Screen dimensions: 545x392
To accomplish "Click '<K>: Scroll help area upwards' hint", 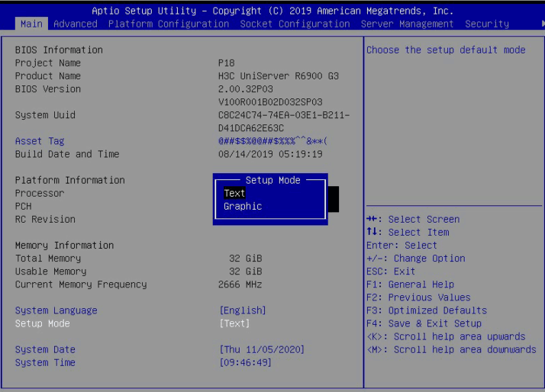I will pos(446,336).
